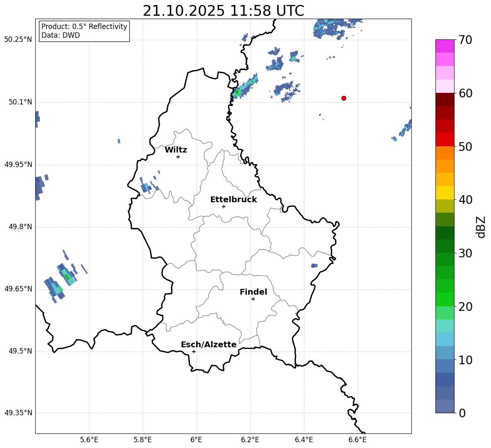Click the latitude label 49.35°N
Viewport: 491px width, 448px height.
(18, 413)
